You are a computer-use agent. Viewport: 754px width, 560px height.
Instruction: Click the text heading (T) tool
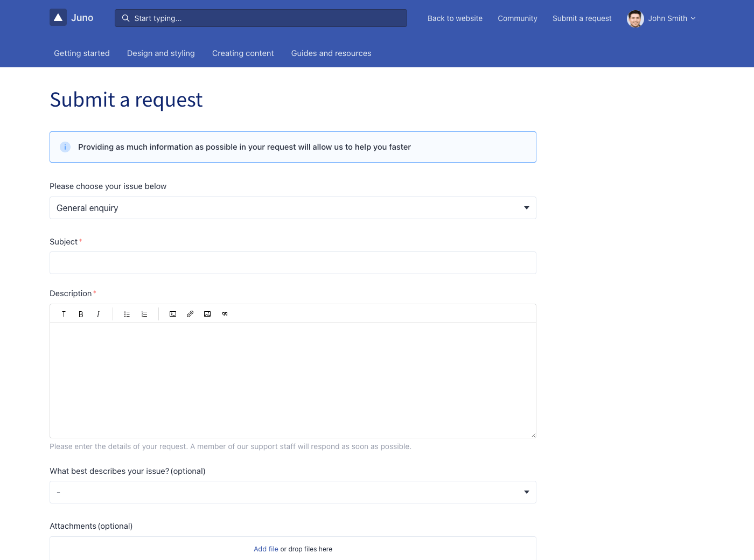pos(64,314)
